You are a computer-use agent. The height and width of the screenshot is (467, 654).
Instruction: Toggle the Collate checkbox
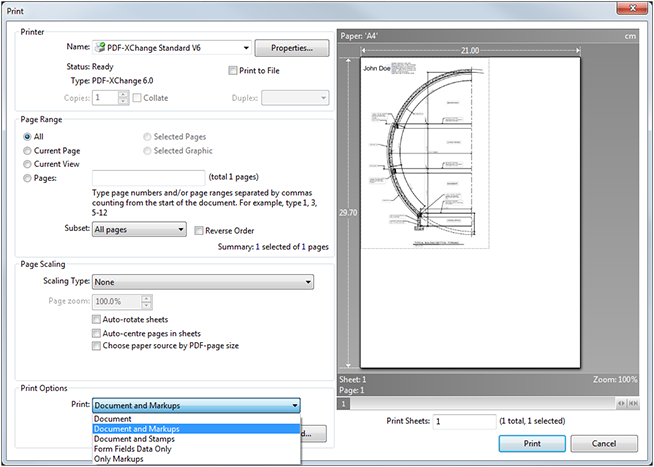[x=137, y=98]
